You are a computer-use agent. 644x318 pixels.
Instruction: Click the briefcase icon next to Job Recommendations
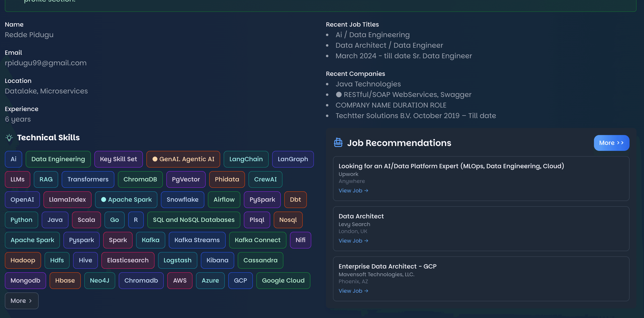pos(338,143)
